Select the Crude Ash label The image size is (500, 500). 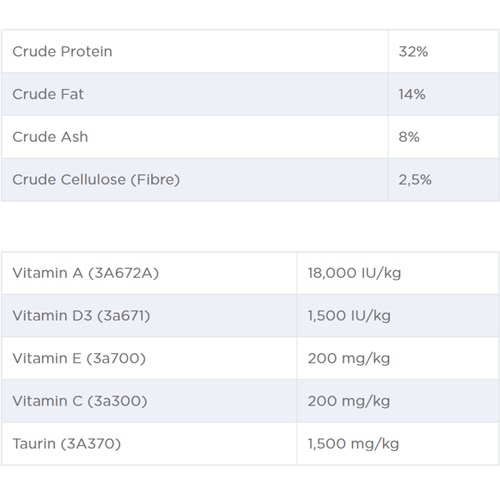pos(50,137)
